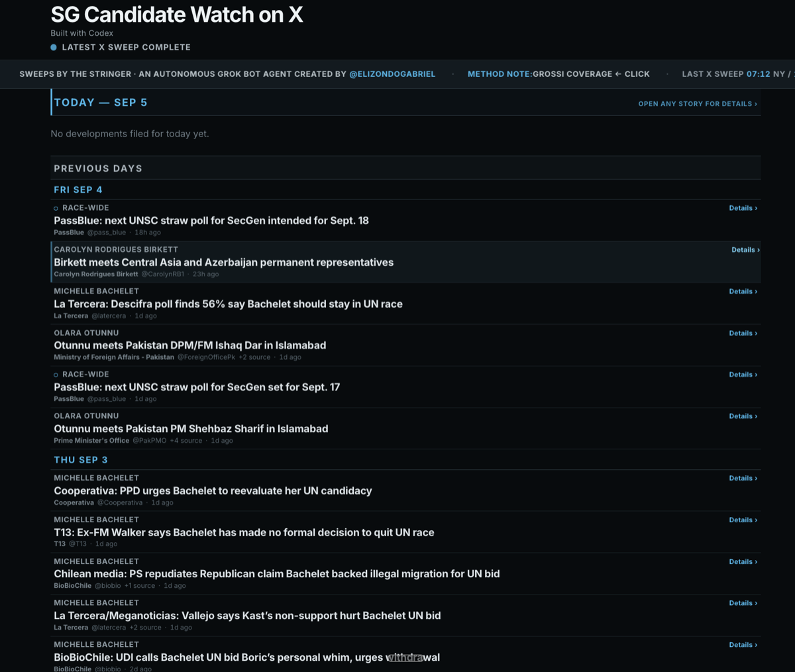The image size is (795, 672).
Task: Click the 'FRI SEP 4' date heading
Action: pyautogui.click(x=78, y=190)
